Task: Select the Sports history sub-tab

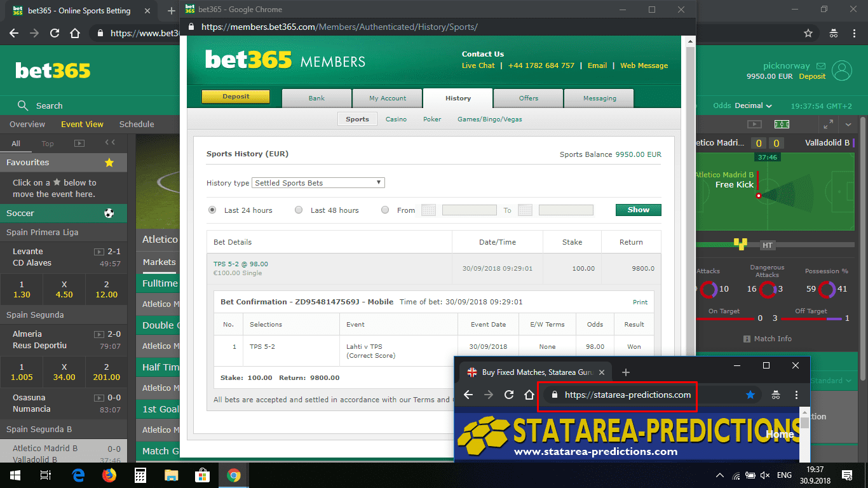Action: click(x=357, y=119)
